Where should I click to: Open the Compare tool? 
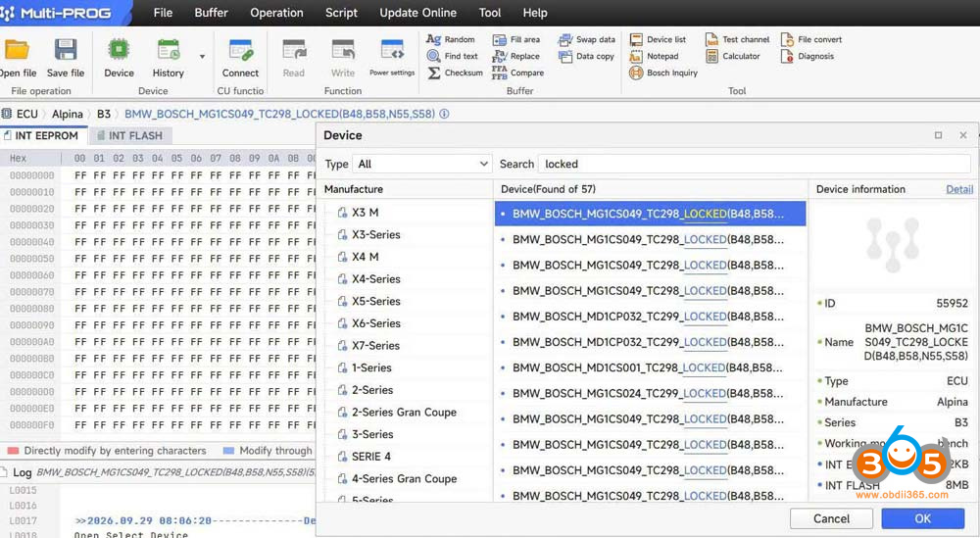point(517,73)
